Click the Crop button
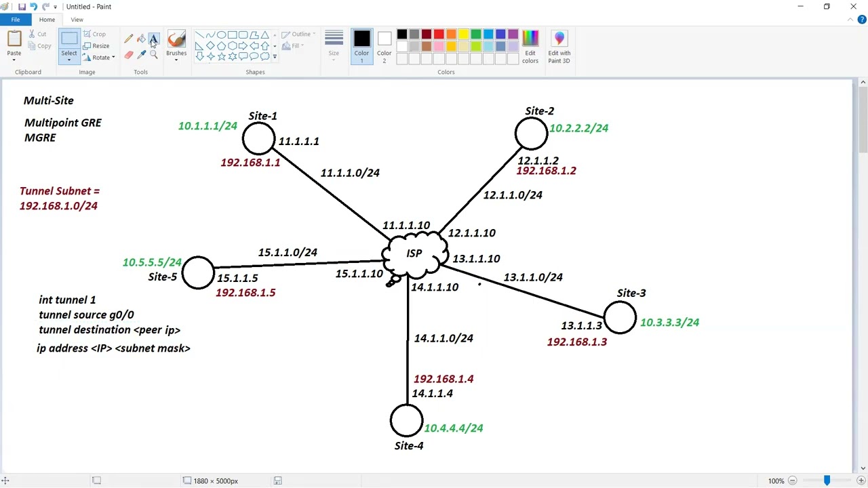This screenshot has width=868, height=488. pyautogui.click(x=94, y=34)
